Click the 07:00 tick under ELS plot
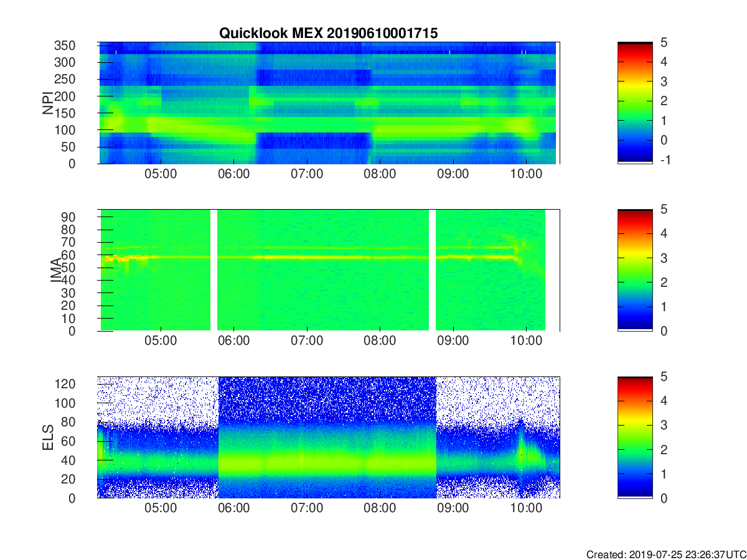Viewport: 747px width, 560px height. point(307,510)
